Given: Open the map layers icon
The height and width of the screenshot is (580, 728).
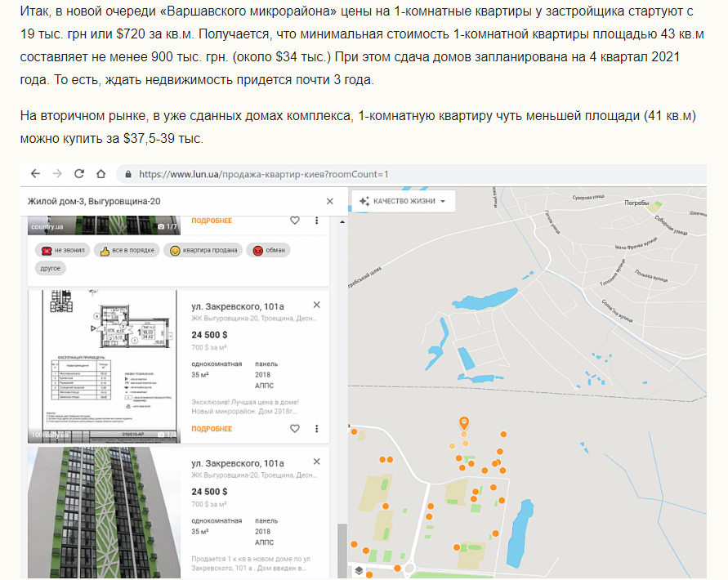Looking at the screenshot, I should pos(359,570).
